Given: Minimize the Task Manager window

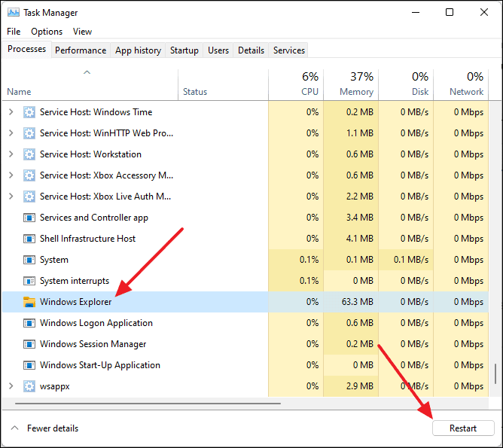Looking at the screenshot, I should pyautogui.click(x=416, y=13).
